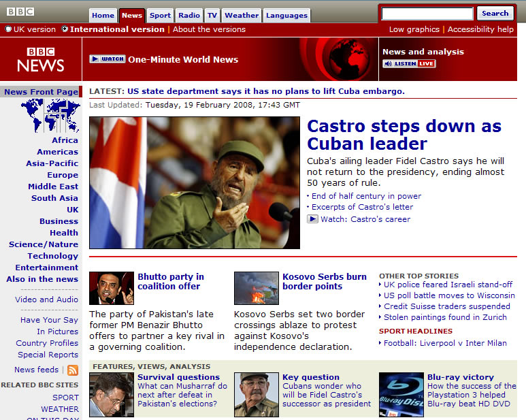Open In Pictures link
526x420 pixels.
tap(57, 332)
